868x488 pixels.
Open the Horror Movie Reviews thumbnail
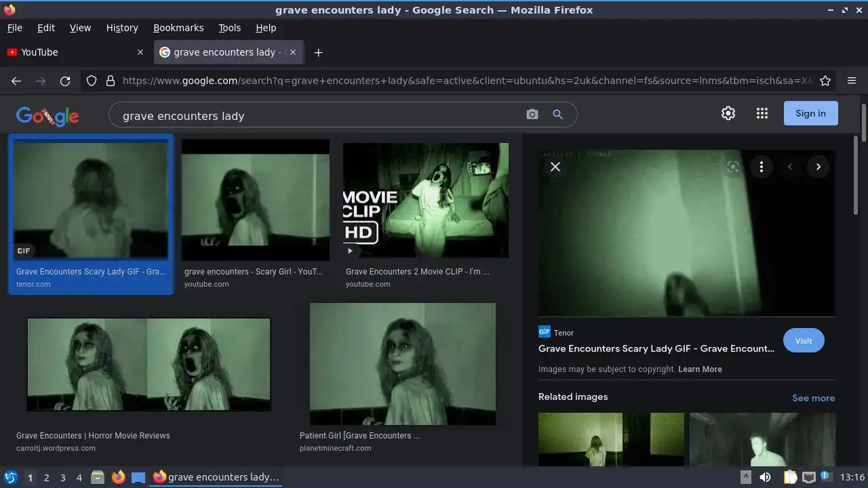149,365
